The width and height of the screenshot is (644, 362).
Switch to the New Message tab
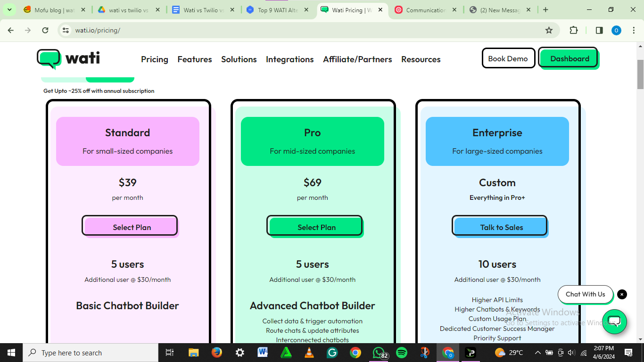(x=500, y=10)
